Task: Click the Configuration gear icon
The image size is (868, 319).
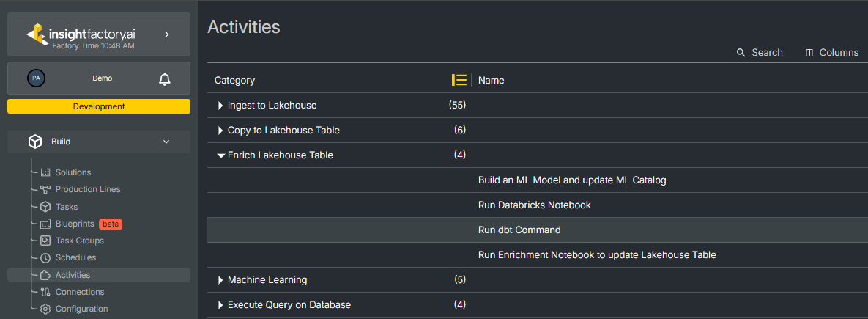Action: [x=45, y=309]
